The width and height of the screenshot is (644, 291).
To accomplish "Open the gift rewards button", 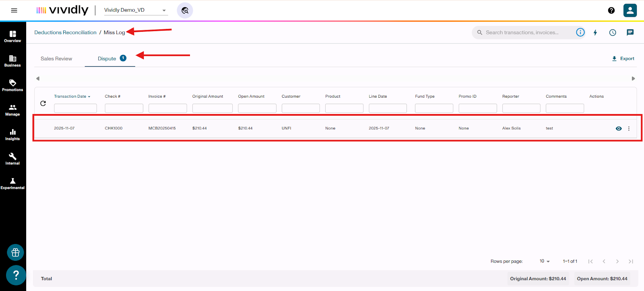I will tap(15, 252).
